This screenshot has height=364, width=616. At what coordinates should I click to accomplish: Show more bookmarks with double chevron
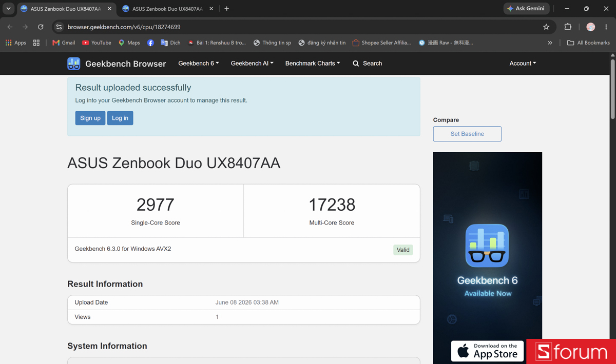point(550,43)
